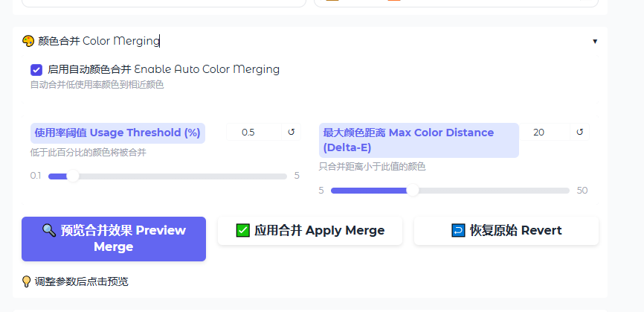644x312 pixels.
Task: Reset Max Color Distance with its refresh icon
Action: (x=579, y=132)
